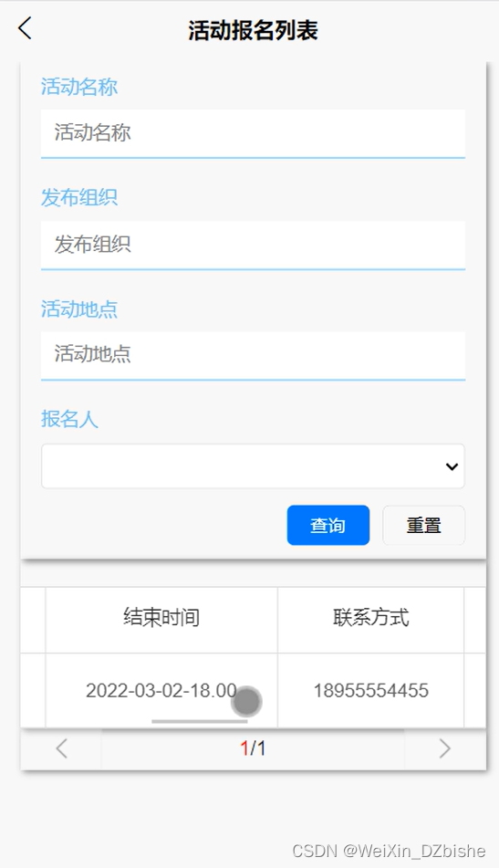Click the 报名人 field label
This screenshot has width=499, height=868.
69,419
